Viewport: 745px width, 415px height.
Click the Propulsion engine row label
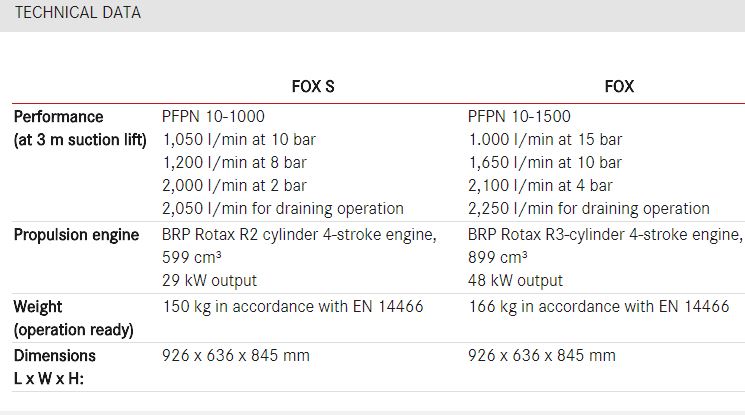76,235
